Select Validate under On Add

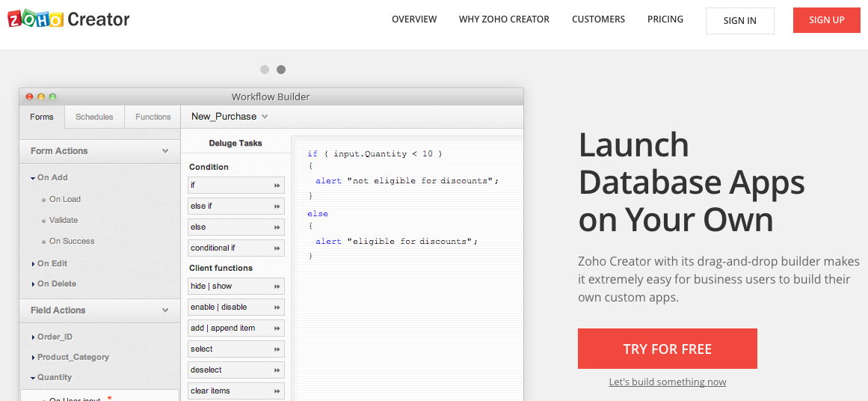point(64,220)
